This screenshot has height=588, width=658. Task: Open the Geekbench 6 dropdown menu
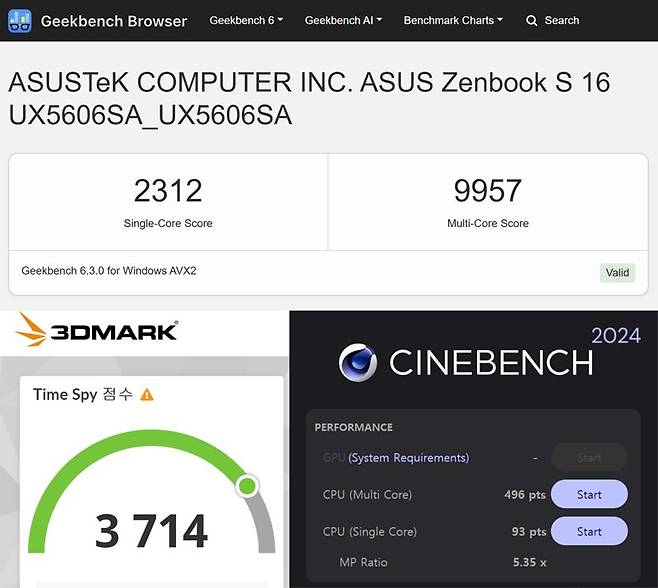pos(246,20)
